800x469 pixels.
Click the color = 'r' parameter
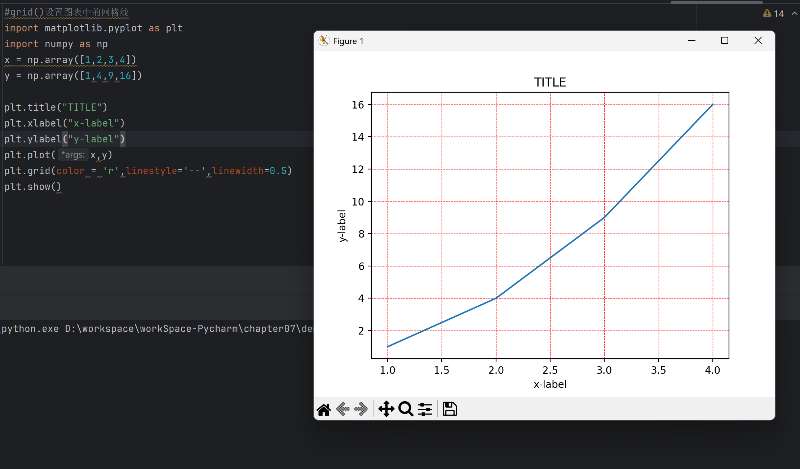pyautogui.click(x=87, y=170)
